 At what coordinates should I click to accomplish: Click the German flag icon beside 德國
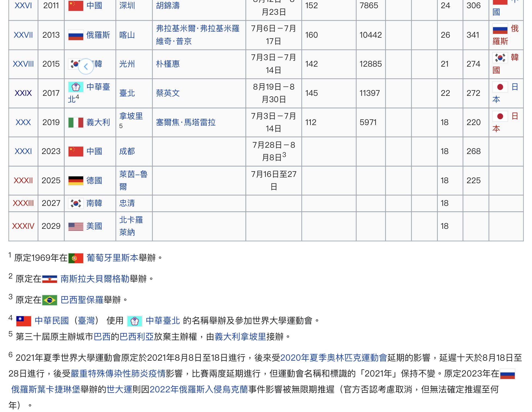[76, 181]
